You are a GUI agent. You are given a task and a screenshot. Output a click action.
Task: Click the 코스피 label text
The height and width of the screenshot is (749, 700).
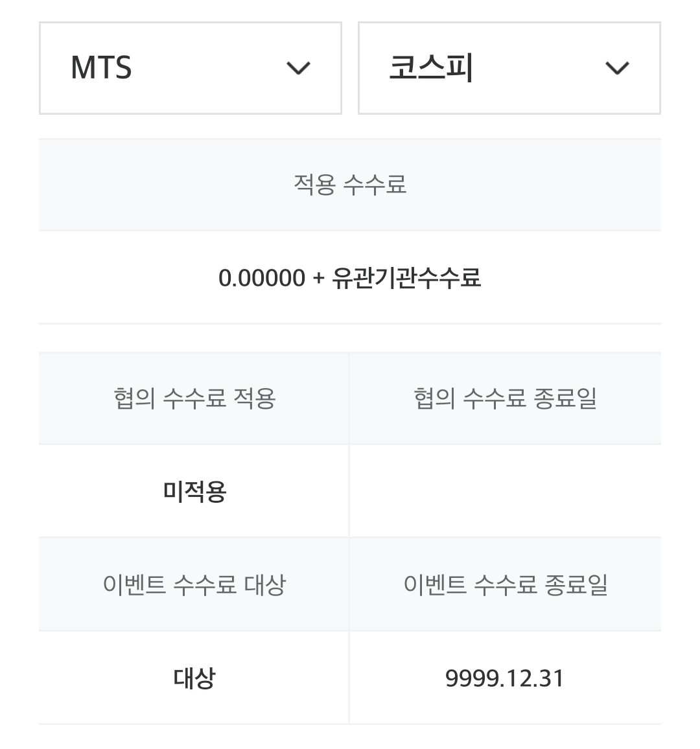click(x=431, y=68)
